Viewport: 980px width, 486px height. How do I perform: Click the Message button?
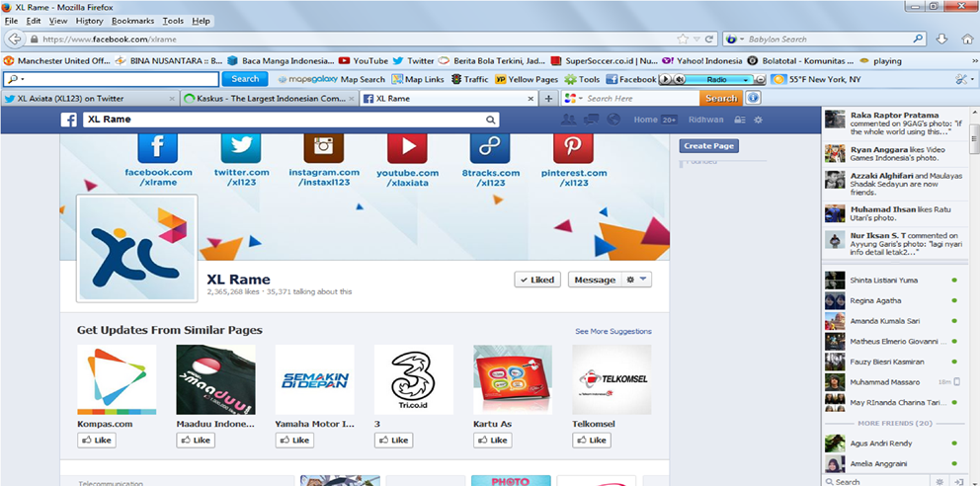595,280
